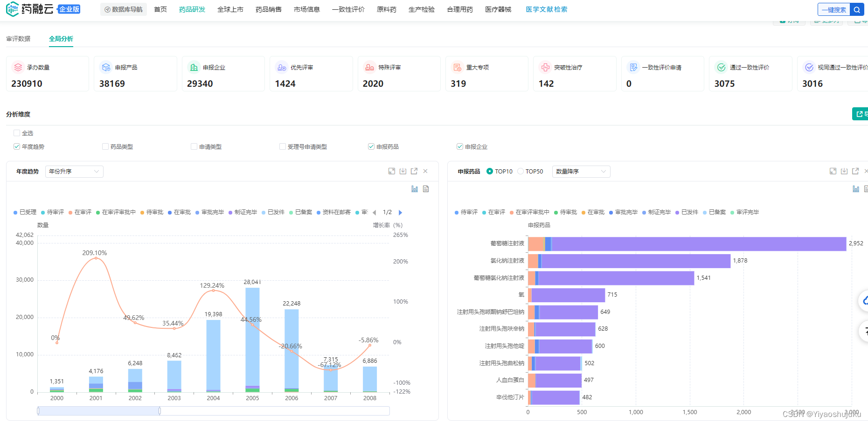This screenshot has width=868, height=423.
Task: Click the 特殊评审 card icon
Action: (x=369, y=68)
